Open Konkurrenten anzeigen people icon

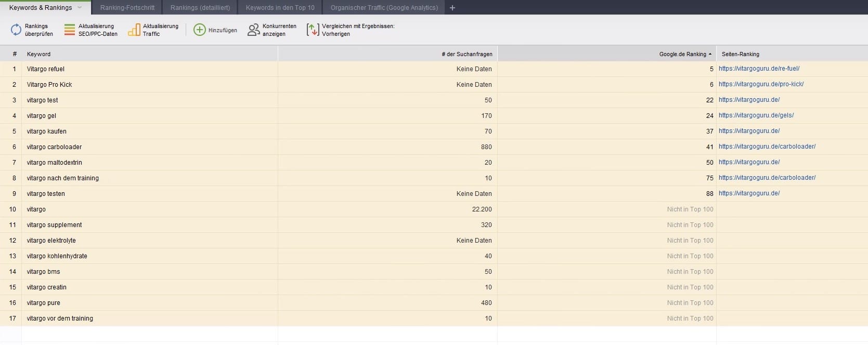[253, 30]
